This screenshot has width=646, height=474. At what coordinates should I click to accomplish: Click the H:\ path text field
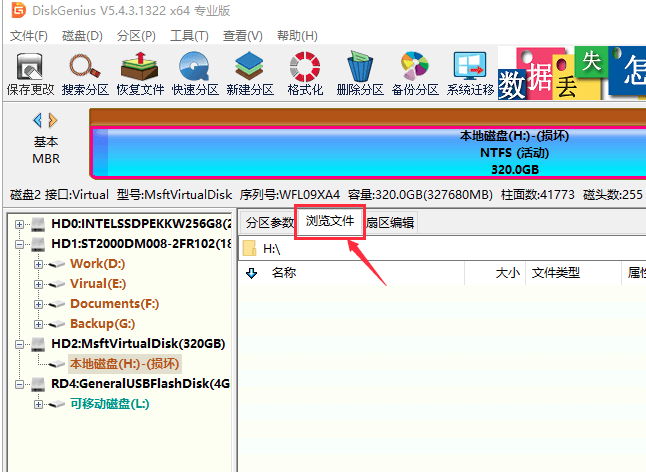[442, 248]
